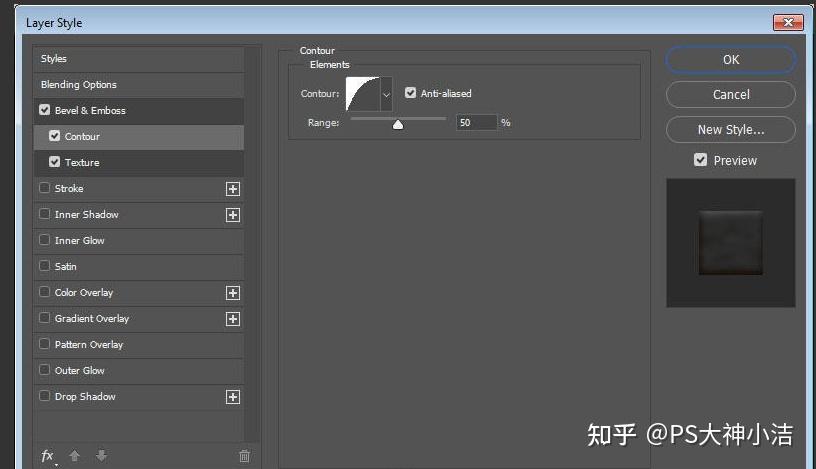The image size is (816, 469).
Task: Select the Outer Glow row
Action: 139,371
